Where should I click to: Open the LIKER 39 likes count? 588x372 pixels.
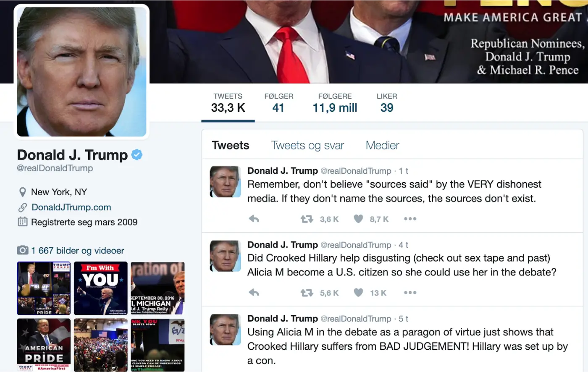point(387,103)
